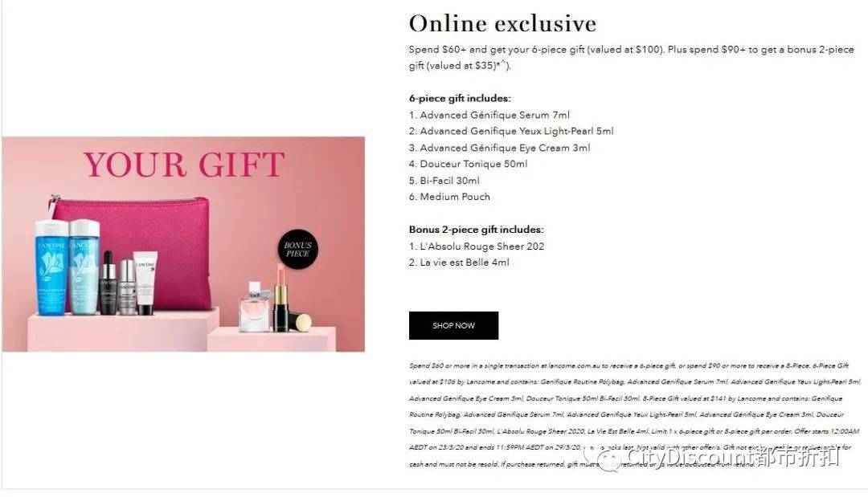Select Advanced Génifique Serum 7ml list item

(x=489, y=115)
